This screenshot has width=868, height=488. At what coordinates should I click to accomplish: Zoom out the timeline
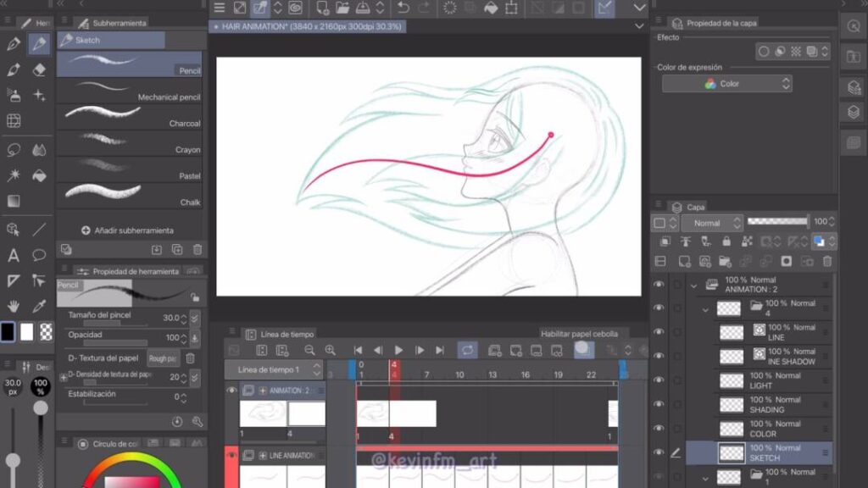309,350
